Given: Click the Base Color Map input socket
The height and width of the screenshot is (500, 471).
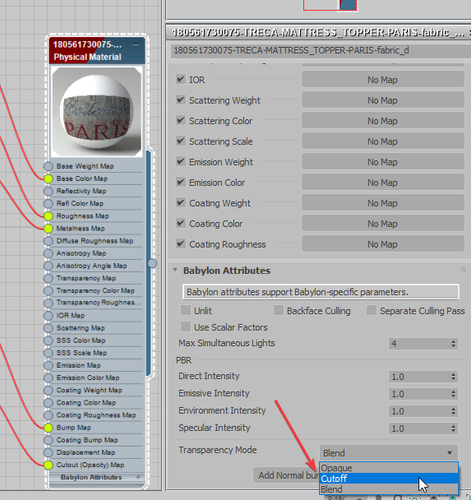Looking at the screenshot, I should (48, 179).
